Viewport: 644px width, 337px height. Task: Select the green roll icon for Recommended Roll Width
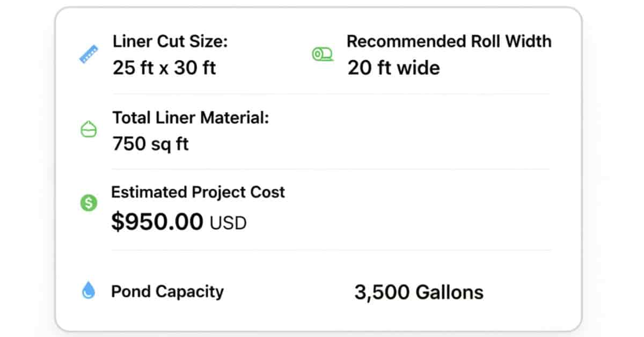click(321, 54)
